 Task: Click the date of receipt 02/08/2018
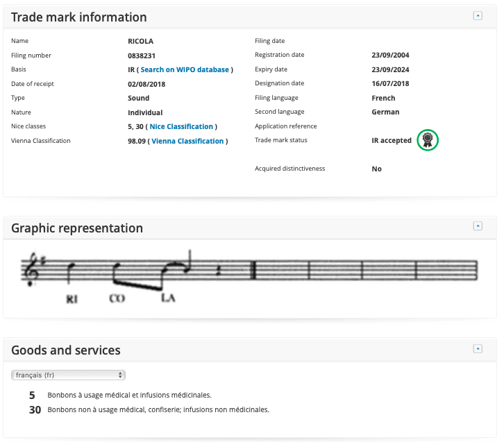pos(146,84)
